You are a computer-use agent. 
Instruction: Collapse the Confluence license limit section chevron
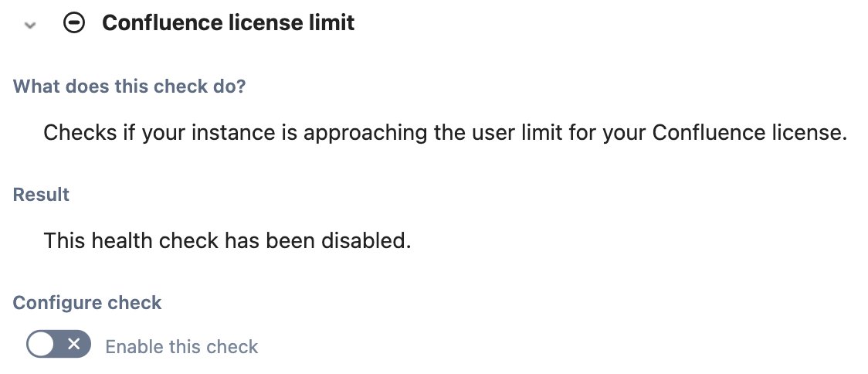click(30, 25)
